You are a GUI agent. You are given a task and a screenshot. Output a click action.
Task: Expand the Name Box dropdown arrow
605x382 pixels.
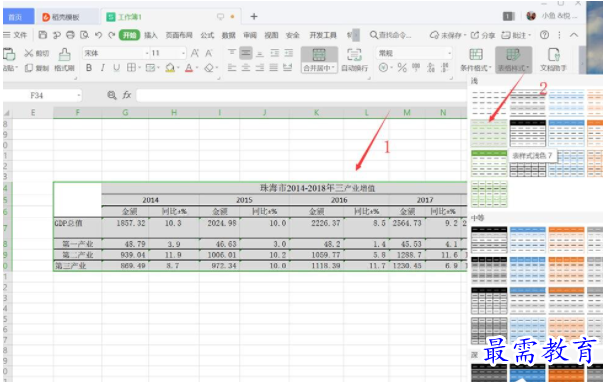(79, 95)
